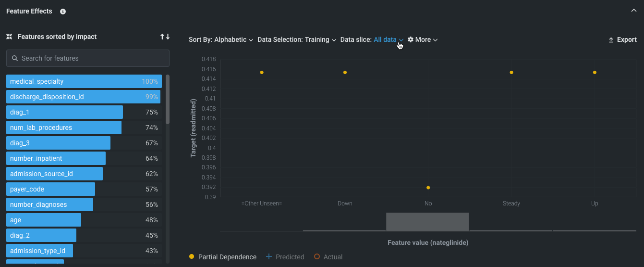Select the discharge_disposition_id feature
The height and width of the screenshot is (267, 644).
point(84,97)
